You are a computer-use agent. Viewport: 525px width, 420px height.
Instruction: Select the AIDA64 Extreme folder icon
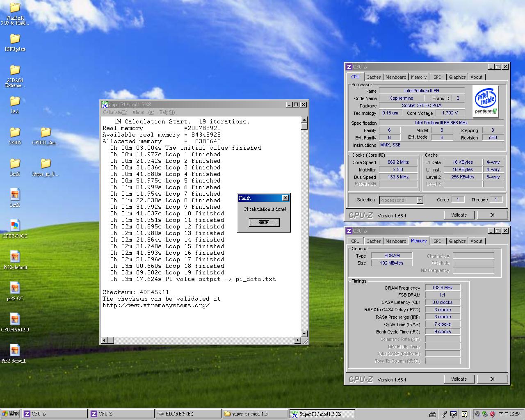[15, 70]
